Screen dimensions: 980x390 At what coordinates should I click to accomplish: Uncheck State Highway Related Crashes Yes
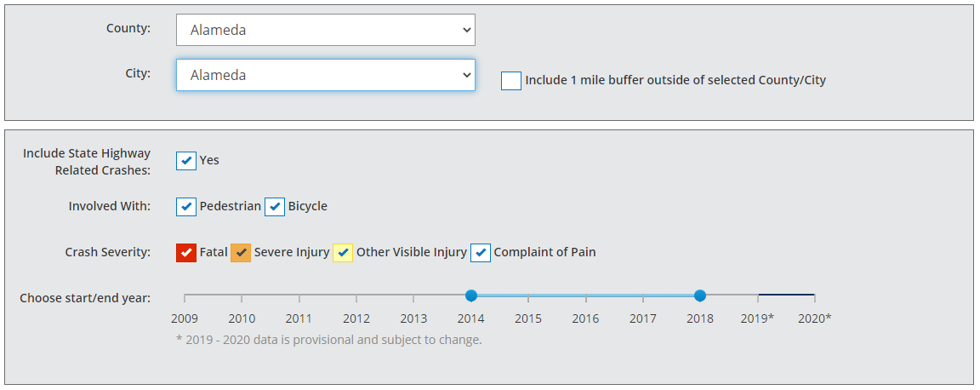click(186, 161)
